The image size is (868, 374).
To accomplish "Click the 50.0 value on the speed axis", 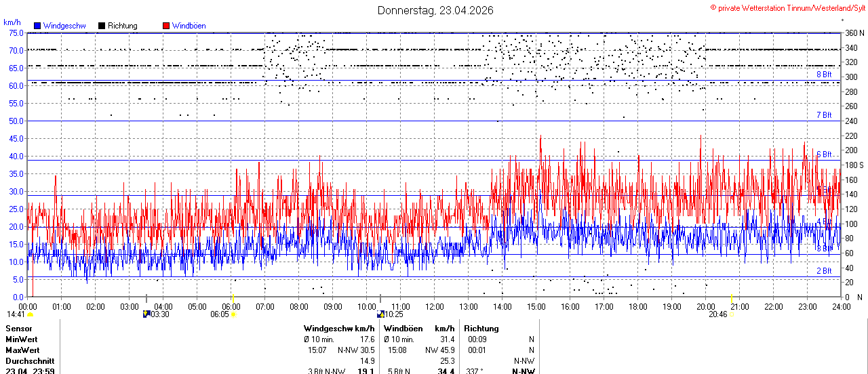I will click(x=16, y=121).
